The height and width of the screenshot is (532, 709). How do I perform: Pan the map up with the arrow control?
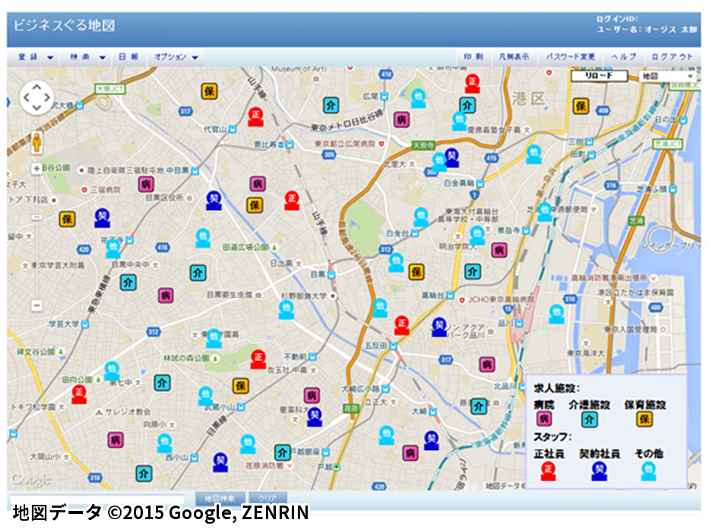(x=37, y=86)
